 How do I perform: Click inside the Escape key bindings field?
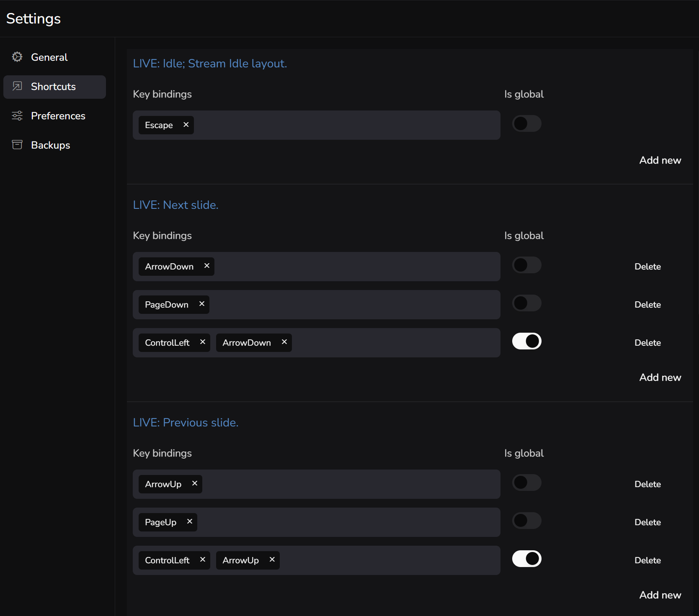(x=317, y=125)
